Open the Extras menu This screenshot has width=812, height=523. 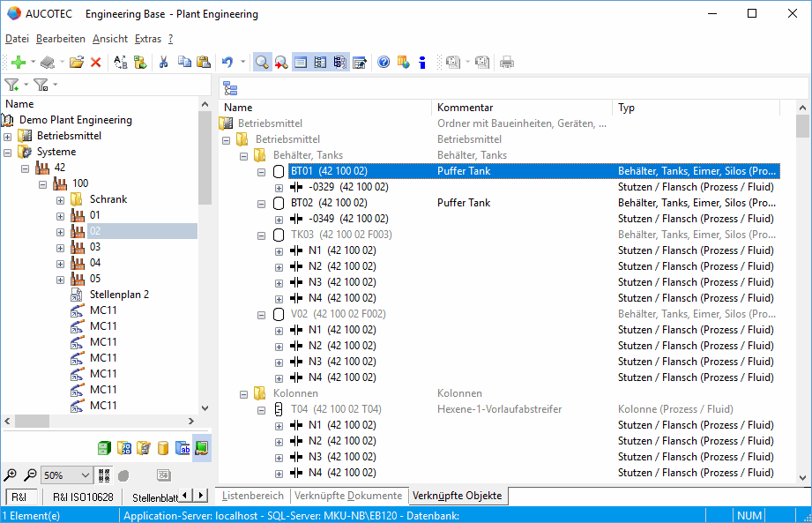[148, 39]
